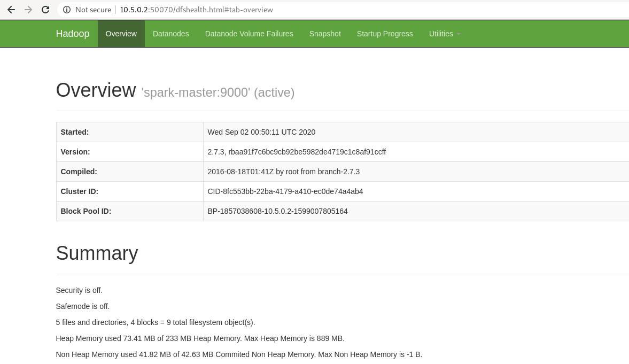Select the Cluster ID value
Screen dimensions: 629x364
pyautogui.click(x=285, y=191)
